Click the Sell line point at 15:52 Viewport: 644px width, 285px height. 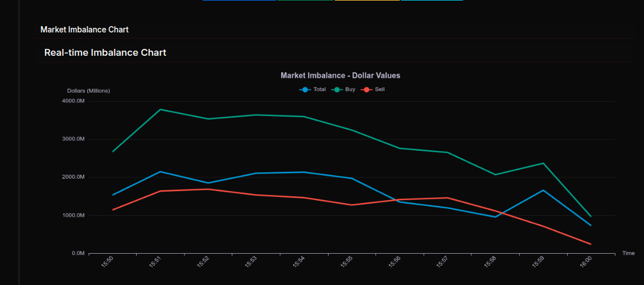(x=208, y=189)
